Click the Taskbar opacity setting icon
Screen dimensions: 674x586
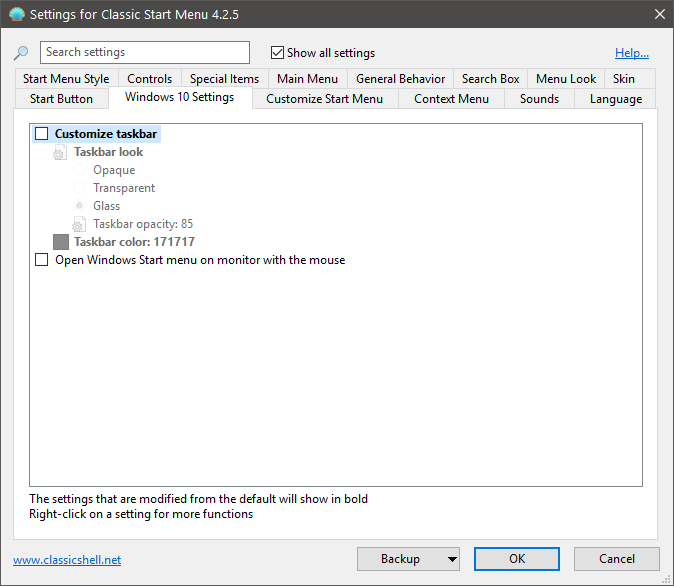click(x=80, y=224)
